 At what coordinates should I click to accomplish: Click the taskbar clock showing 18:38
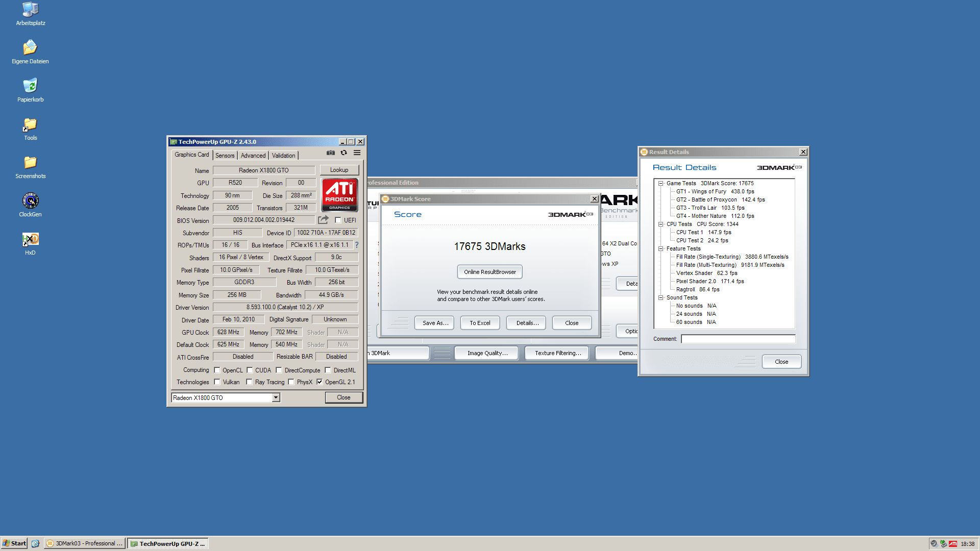coord(967,544)
